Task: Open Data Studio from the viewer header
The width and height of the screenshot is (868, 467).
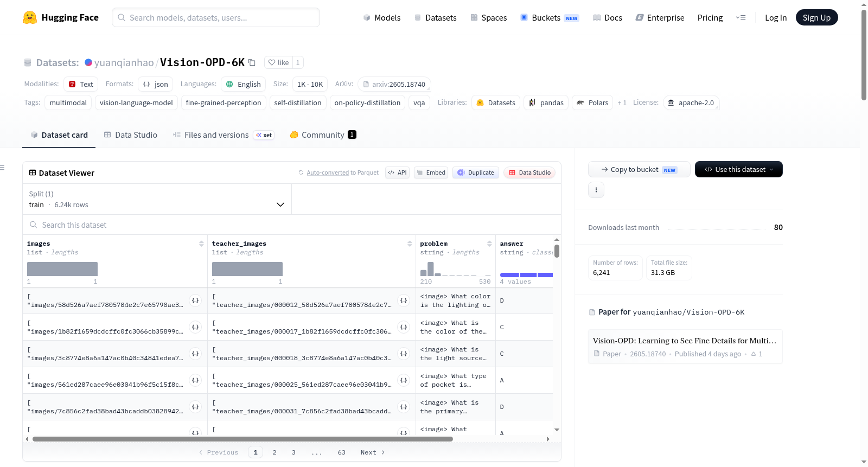Action: click(529, 172)
